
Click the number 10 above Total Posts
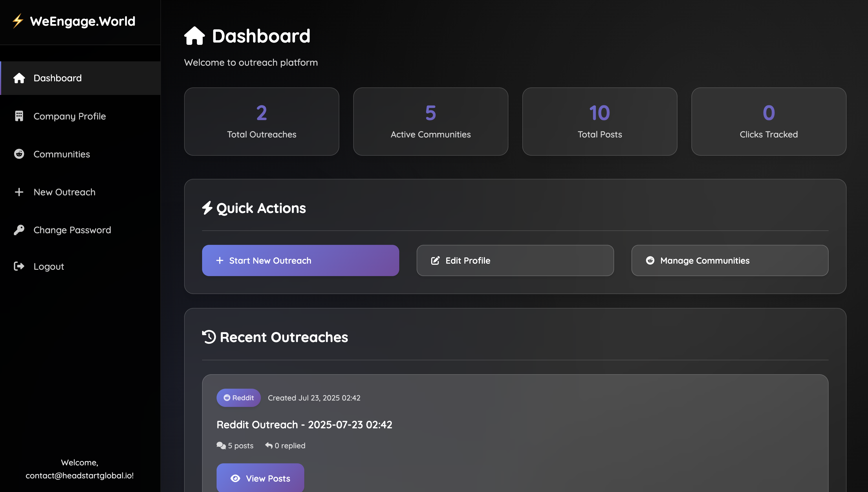tap(600, 113)
